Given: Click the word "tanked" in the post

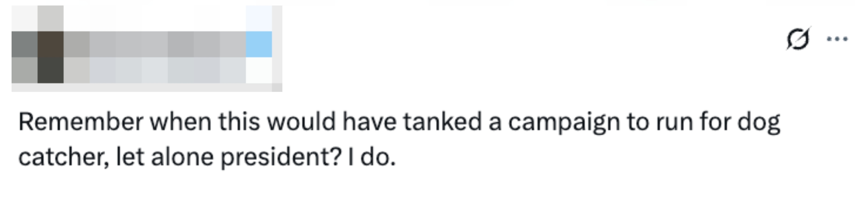Looking at the screenshot, I should click(442, 122).
